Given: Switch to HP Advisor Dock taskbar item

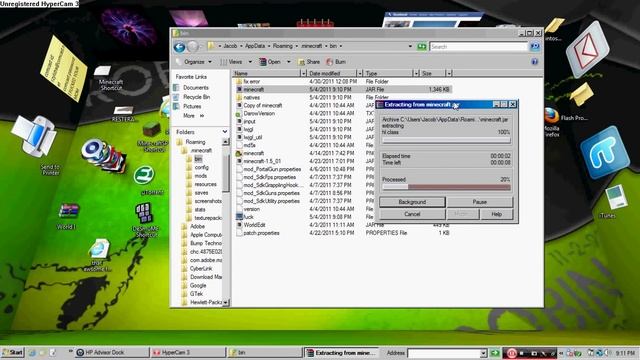Looking at the screenshot, I should 111,353.
